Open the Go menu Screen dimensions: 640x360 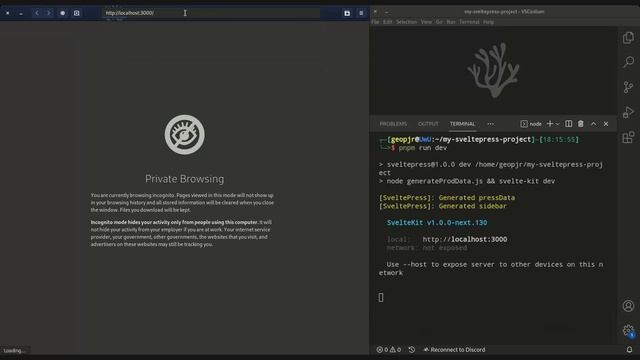pos(439,22)
